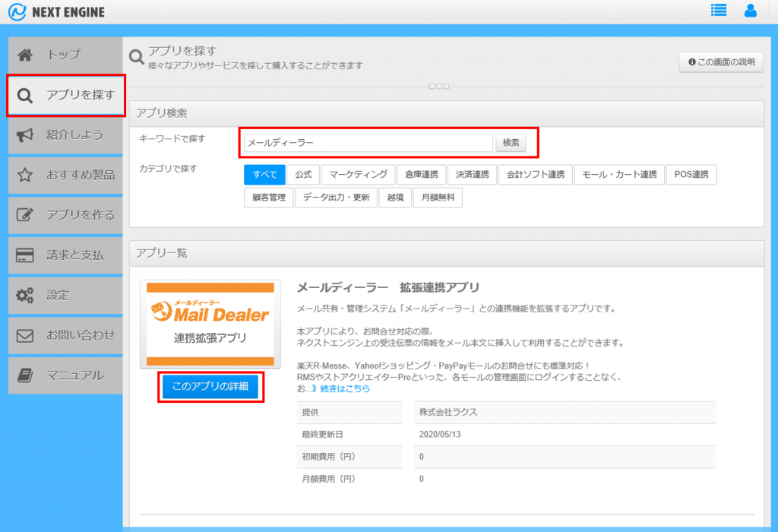Open 設定 menu item
The height and width of the screenshot is (532, 778).
[65, 296]
